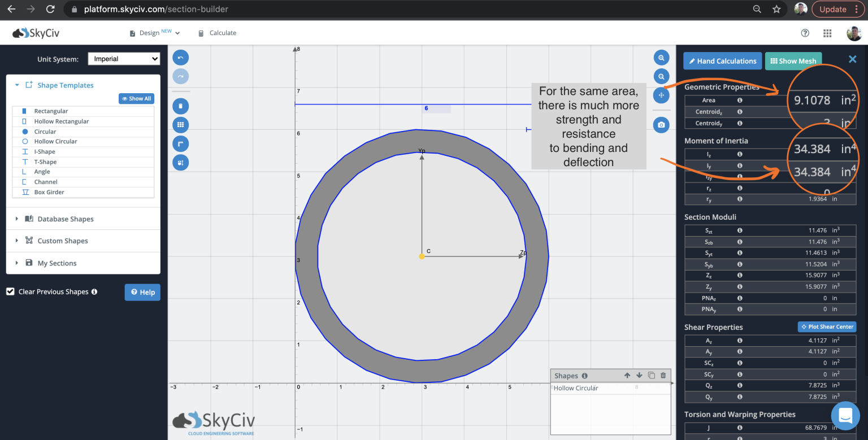868x440 pixels.
Task: Toggle Show Mesh on the results panel
Action: point(793,60)
